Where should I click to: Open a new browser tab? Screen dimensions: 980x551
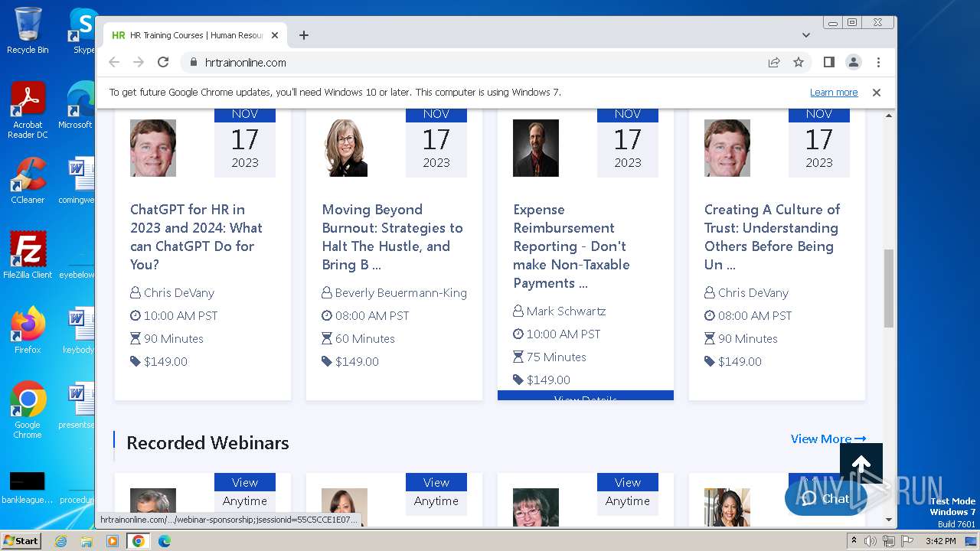point(304,35)
